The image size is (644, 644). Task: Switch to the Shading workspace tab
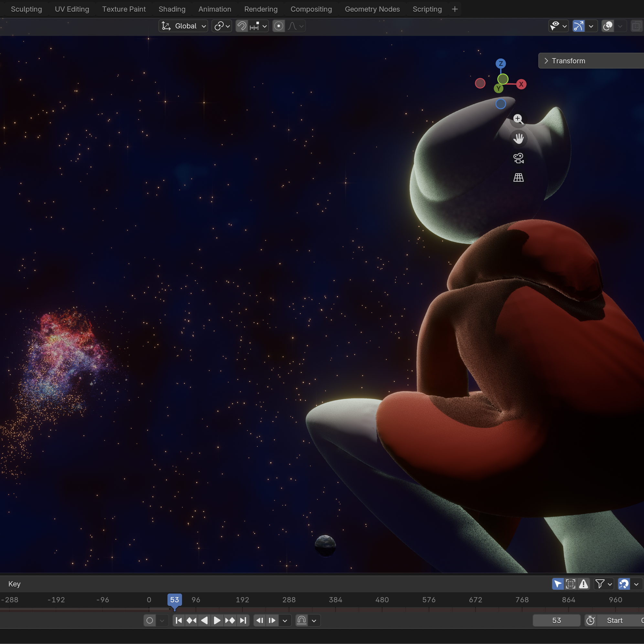172,9
